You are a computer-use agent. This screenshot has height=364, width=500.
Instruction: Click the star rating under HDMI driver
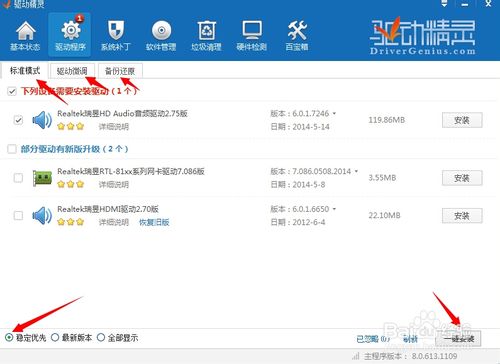pos(70,222)
